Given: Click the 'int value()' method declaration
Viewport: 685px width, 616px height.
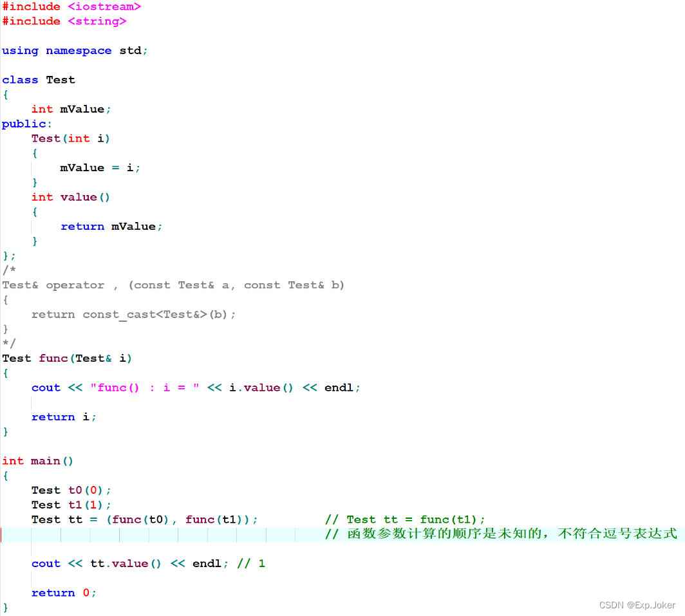Looking at the screenshot, I should (x=71, y=197).
